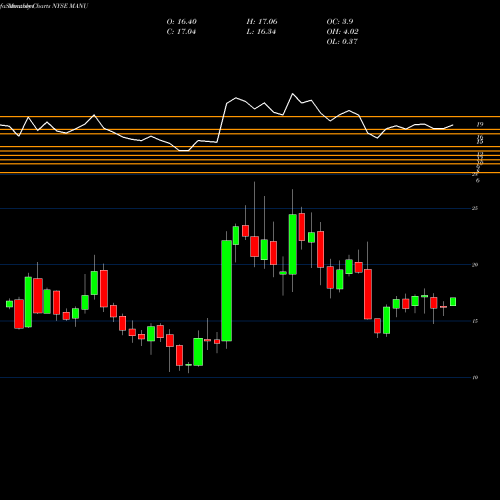This screenshot has width=500, height=500.
Task: Click the 15 price axis label
Action: pyautogui.click(x=475, y=321)
